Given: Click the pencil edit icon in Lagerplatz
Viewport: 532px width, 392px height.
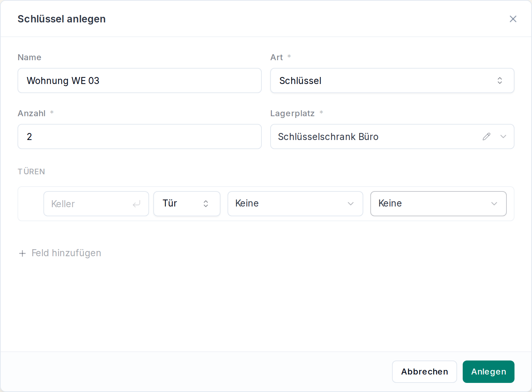Looking at the screenshot, I should point(486,136).
